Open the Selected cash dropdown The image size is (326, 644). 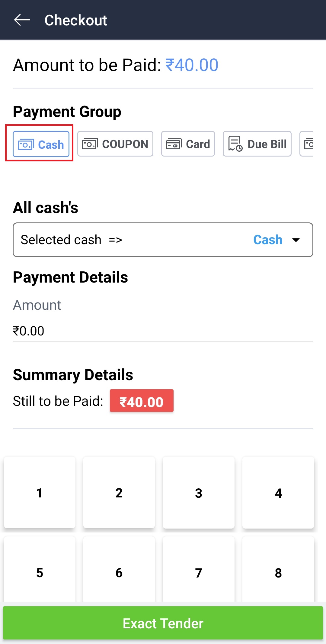pyautogui.click(x=163, y=240)
